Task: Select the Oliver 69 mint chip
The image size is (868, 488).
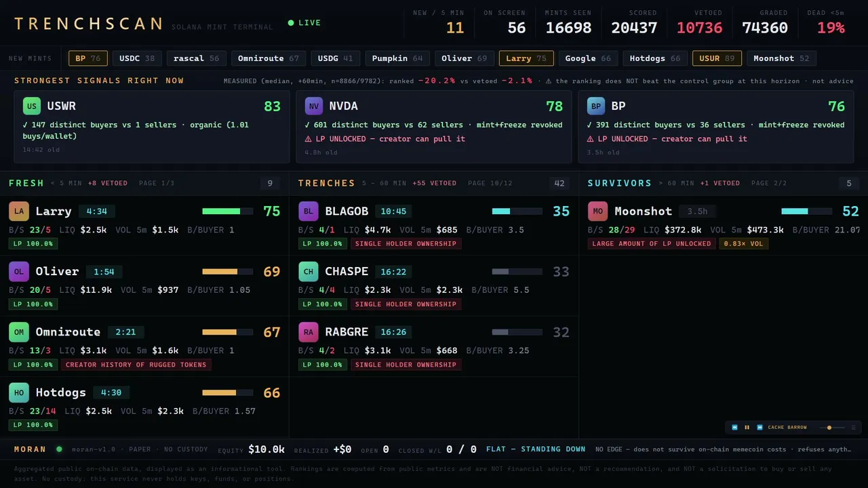Action: (465, 58)
